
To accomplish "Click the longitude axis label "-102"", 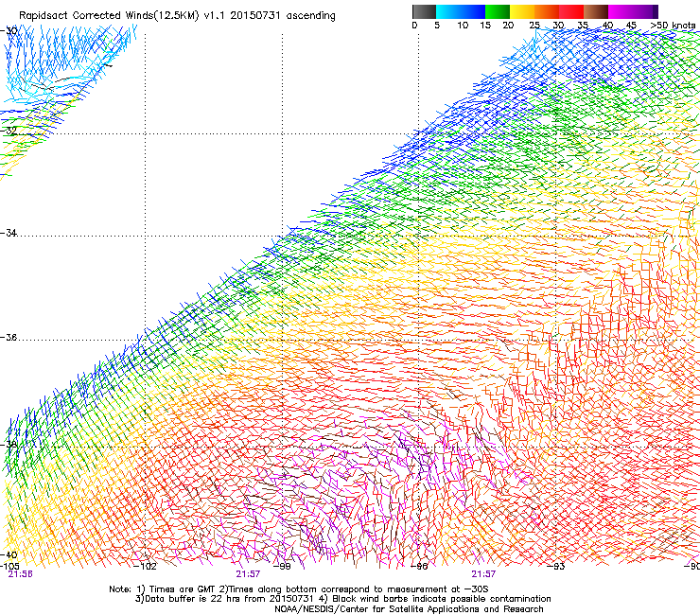I will coord(146,567).
